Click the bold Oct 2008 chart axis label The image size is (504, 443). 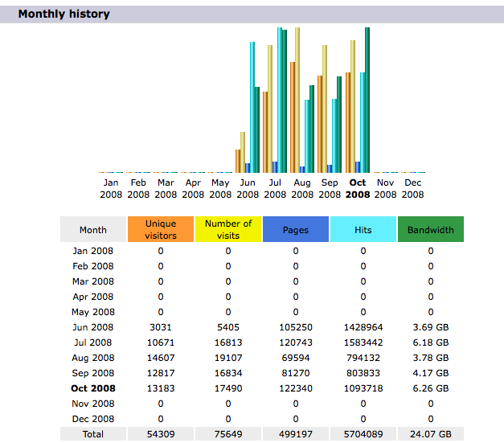coord(358,188)
